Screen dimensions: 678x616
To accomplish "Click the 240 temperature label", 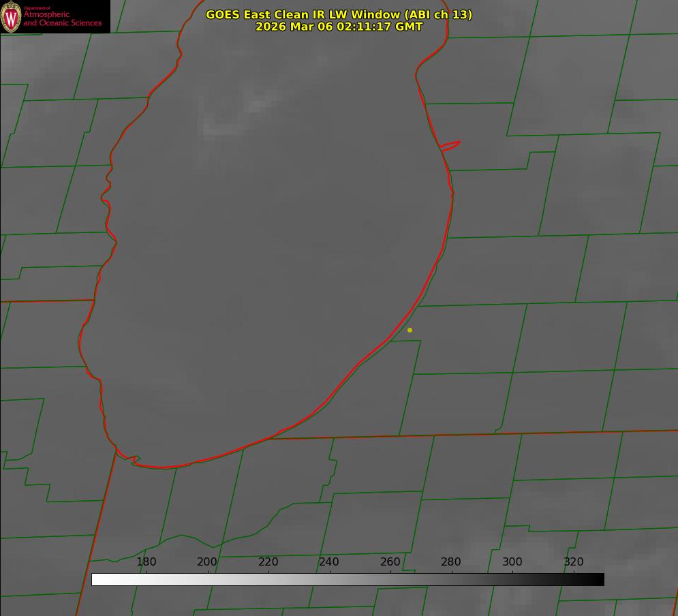I will (329, 562).
